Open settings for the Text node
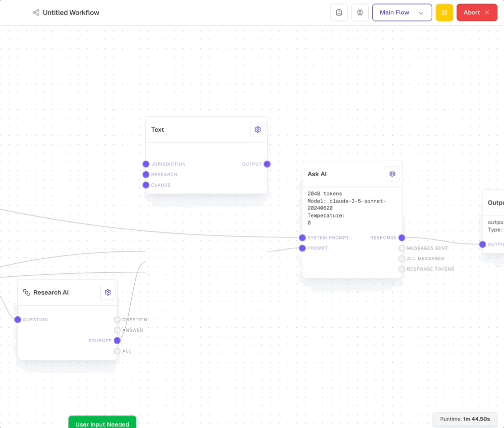Screen dimensions: 504x428 [257, 129]
